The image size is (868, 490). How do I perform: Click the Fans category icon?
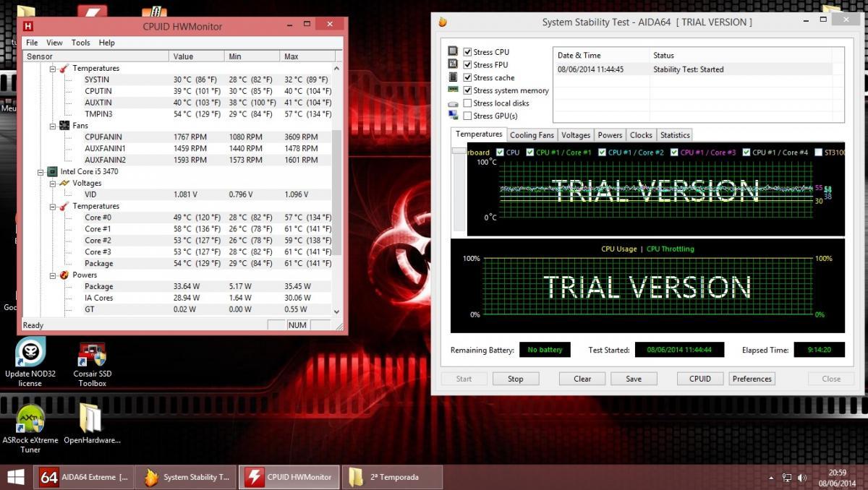pos(64,125)
